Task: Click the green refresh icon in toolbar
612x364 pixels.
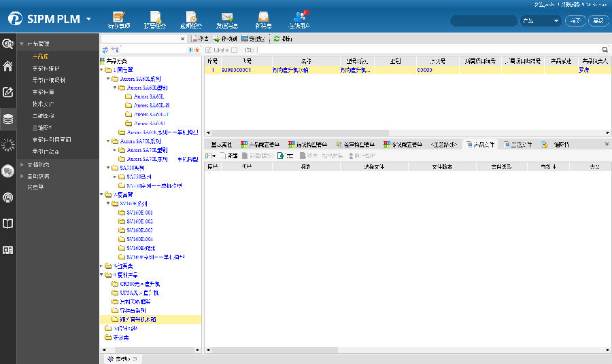Action: (277, 39)
